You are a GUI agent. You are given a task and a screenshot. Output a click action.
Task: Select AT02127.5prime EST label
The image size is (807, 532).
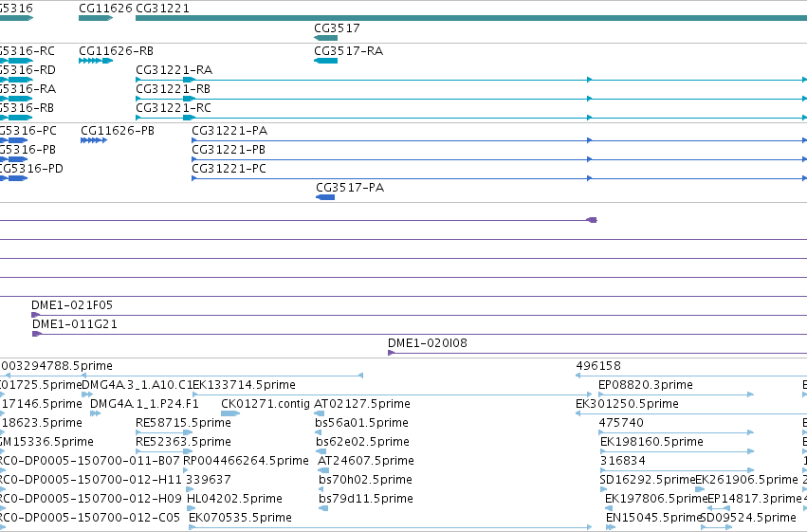point(362,404)
